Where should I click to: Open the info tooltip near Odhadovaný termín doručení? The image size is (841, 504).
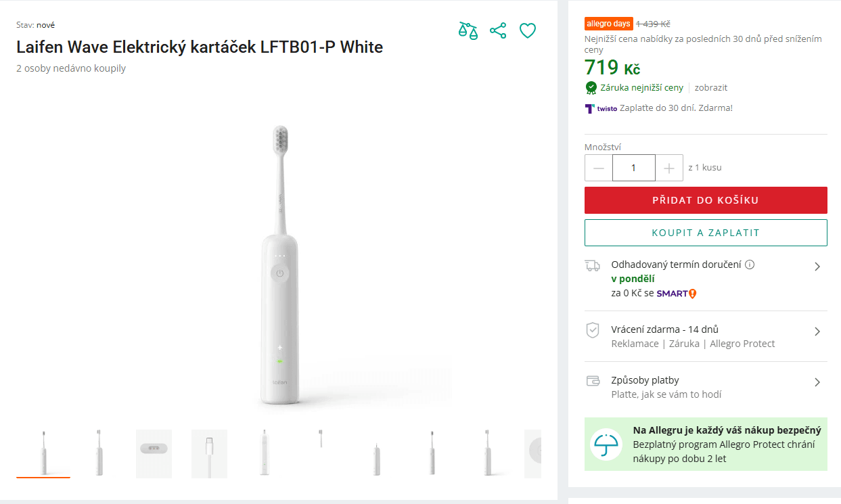pyautogui.click(x=749, y=265)
